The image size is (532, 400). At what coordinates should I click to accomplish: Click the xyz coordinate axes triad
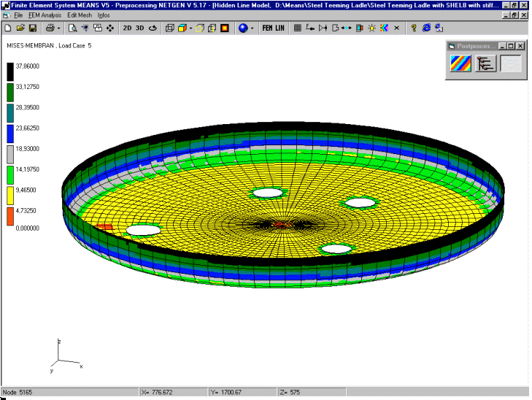tap(66, 356)
